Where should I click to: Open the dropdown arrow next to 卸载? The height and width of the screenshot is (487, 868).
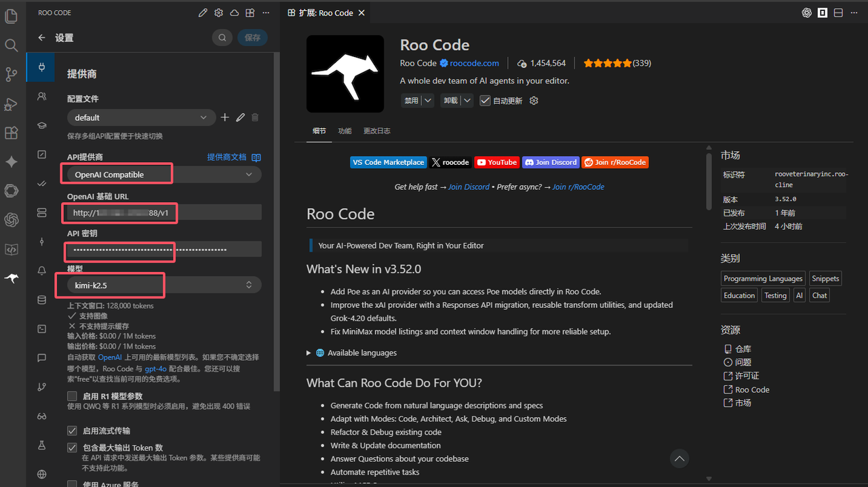point(467,100)
